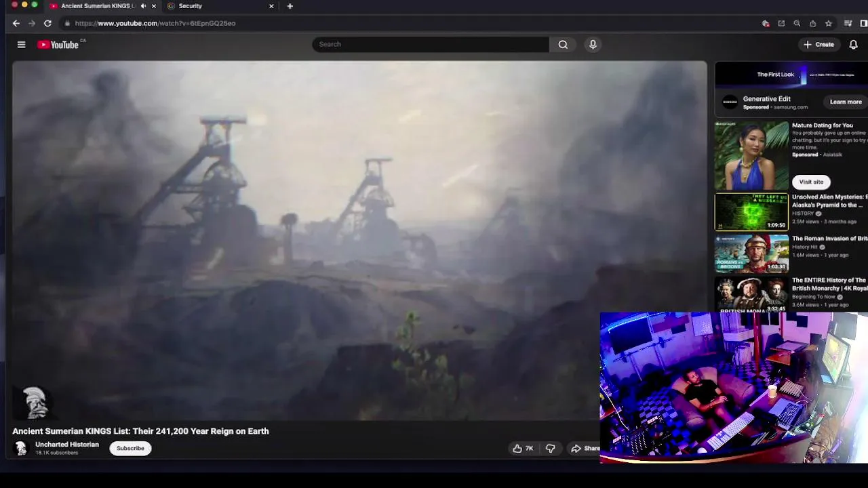The height and width of the screenshot is (488, 868).
Task: Open the extension icon with red badge
Action: tap(766, 23)
